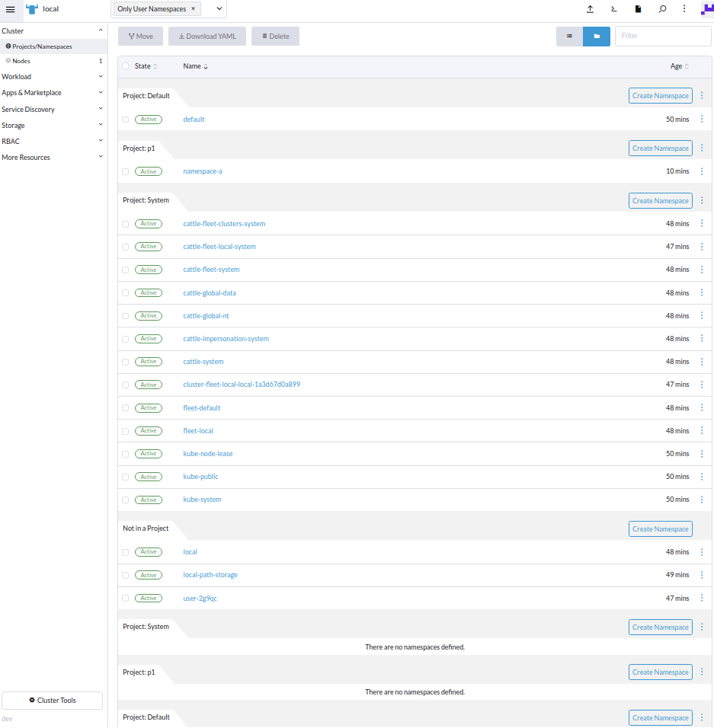Open the header overflow menu
Screen dimensions: 714x728
click(683, 8)
